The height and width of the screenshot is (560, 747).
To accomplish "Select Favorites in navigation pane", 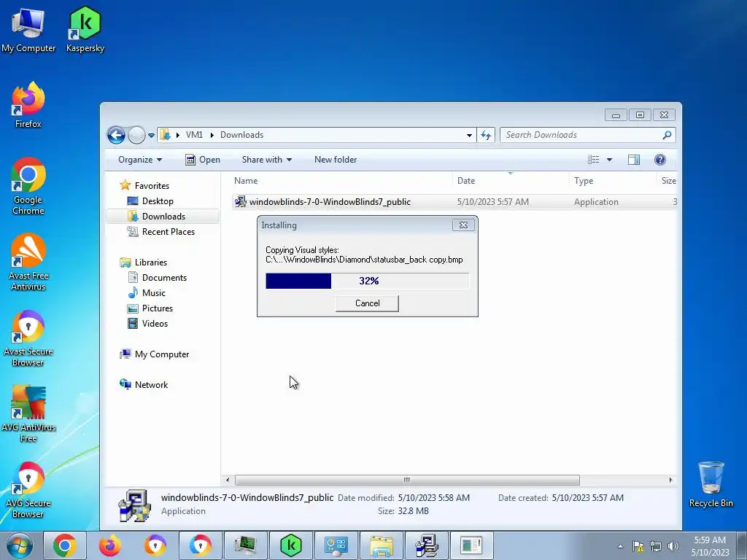I will click(x=152, y=186).
